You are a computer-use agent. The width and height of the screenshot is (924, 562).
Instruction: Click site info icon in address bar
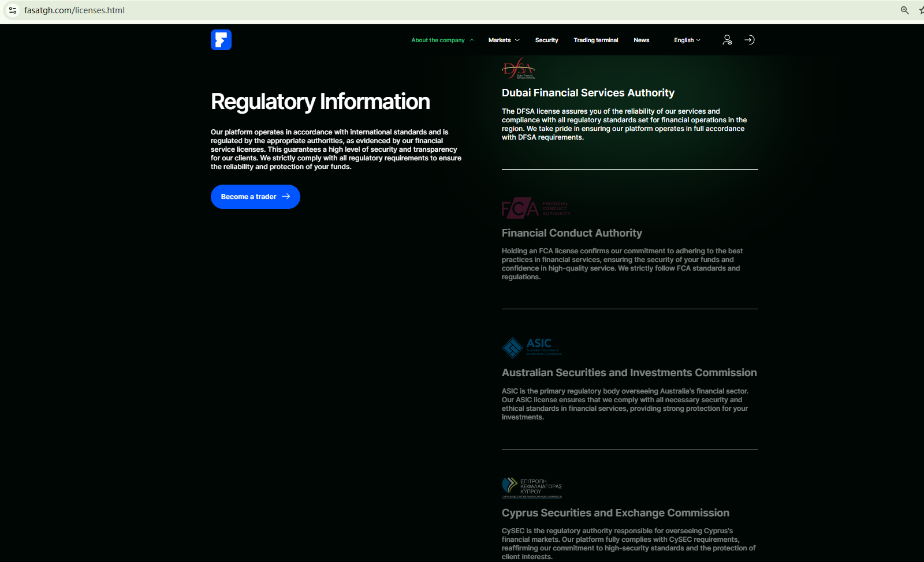[x=13, y=10]
